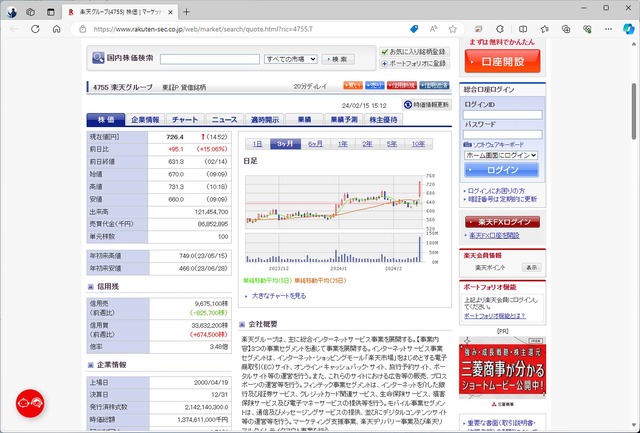Open the すべての市場 market dropdown
The width and height of the screenshot is (640, 433).
291,59
